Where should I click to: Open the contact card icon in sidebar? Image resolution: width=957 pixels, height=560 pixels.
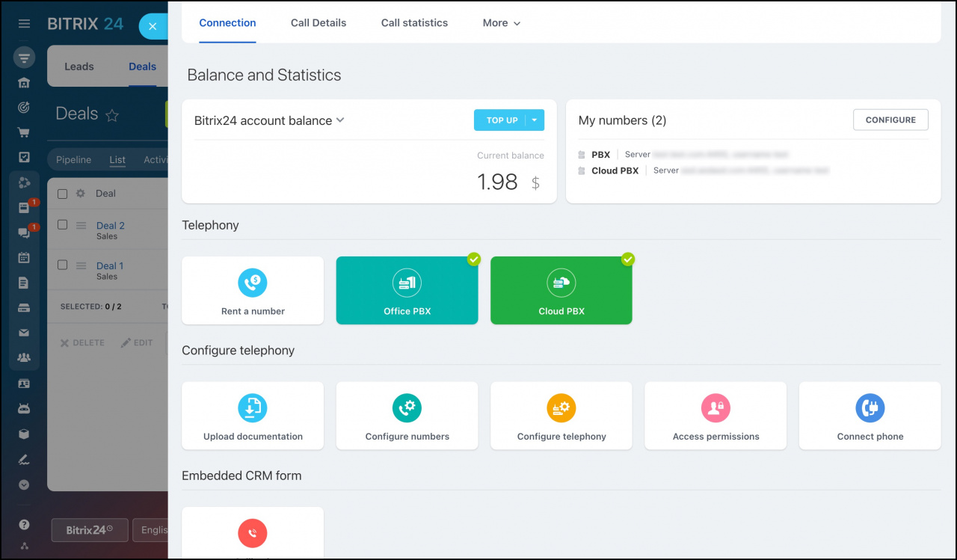click(24, 384)
